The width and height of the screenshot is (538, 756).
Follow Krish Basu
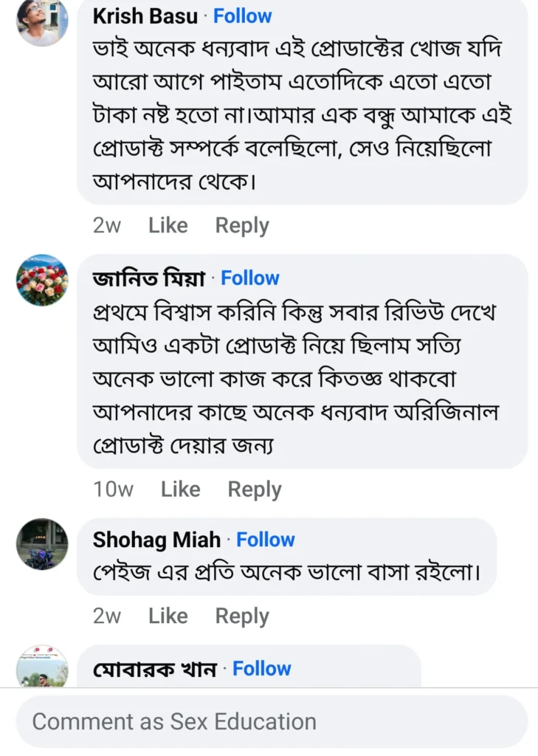[x=242, y=16]
